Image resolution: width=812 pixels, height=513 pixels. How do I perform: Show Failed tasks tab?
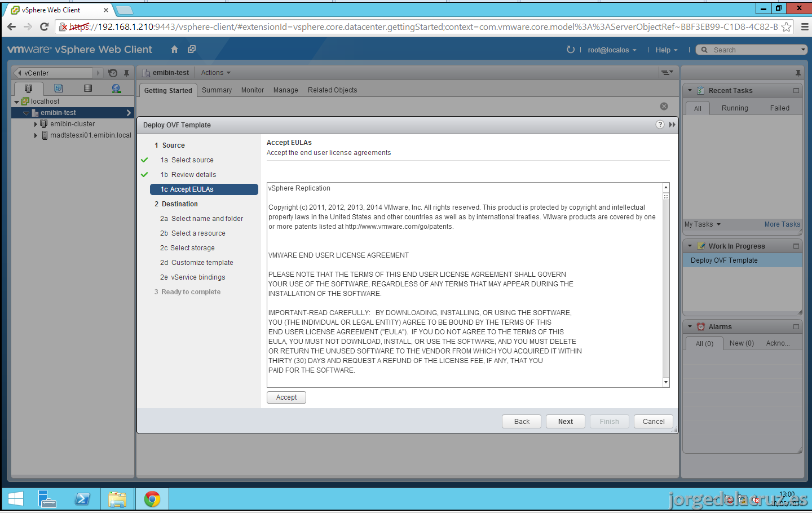tap(780, 108)
